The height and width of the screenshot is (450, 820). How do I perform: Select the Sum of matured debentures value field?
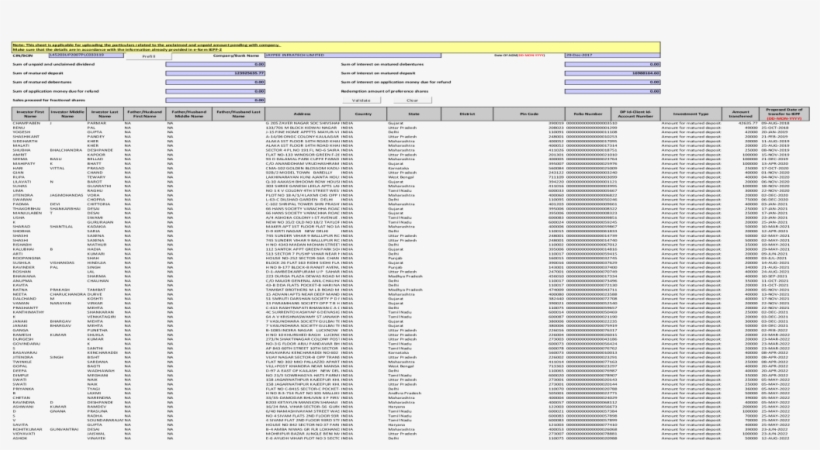coord(215,82)
